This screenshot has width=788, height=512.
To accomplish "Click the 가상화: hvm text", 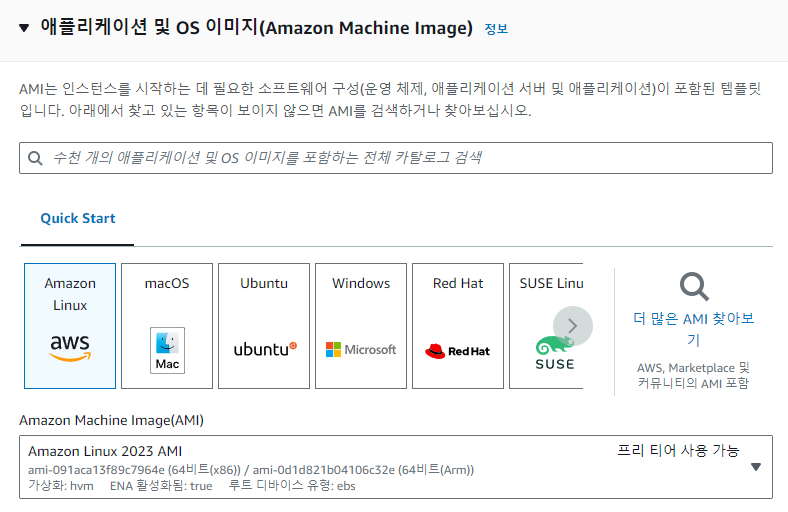I will [61, 485].
